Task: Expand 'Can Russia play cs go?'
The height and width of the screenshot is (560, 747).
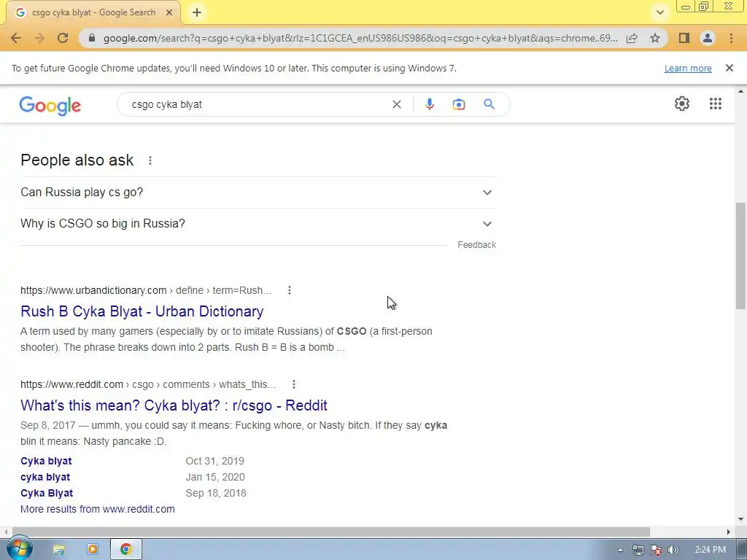Action: [x=258, y=192]
